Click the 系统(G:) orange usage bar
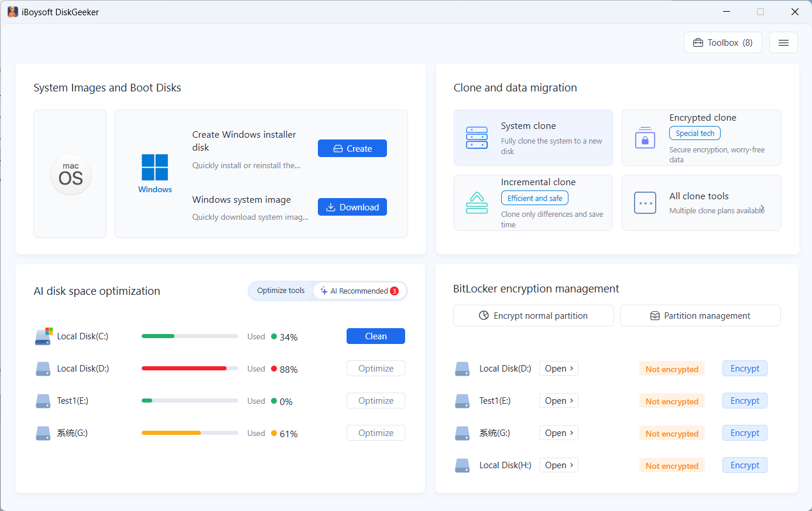Screen dimensions: 812x511 pos(190,433)
